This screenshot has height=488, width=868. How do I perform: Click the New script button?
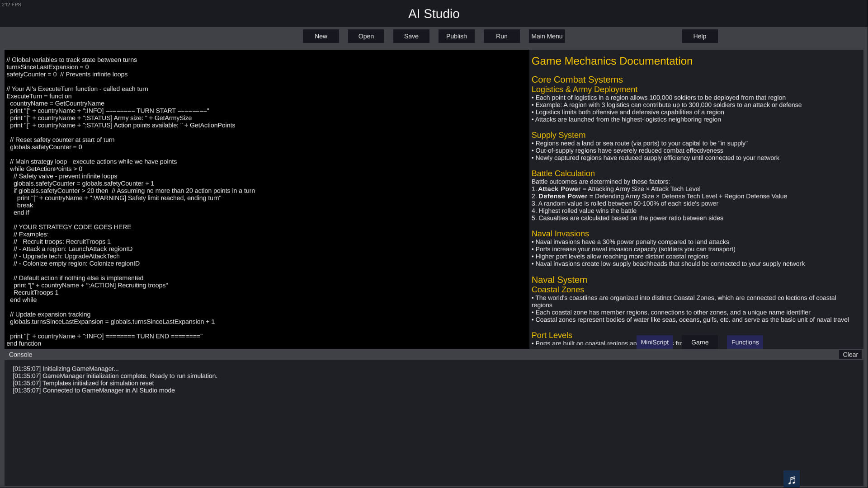click(321, 36)
